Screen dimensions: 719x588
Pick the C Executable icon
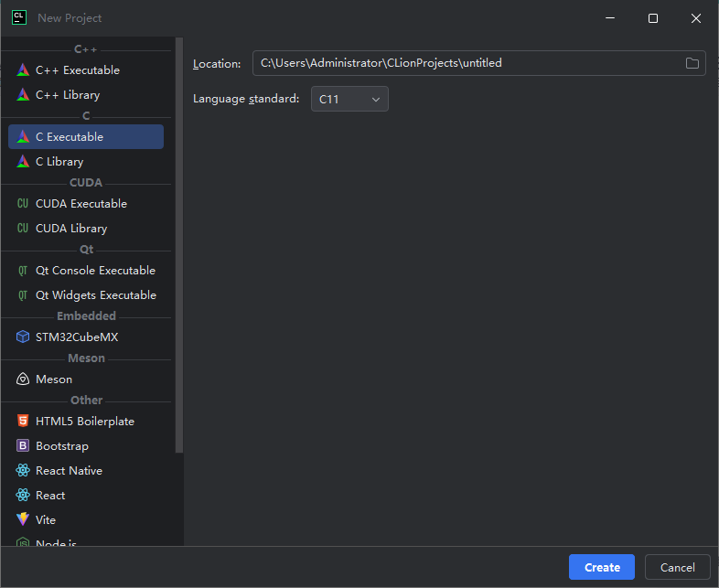[x=23, y=136]
